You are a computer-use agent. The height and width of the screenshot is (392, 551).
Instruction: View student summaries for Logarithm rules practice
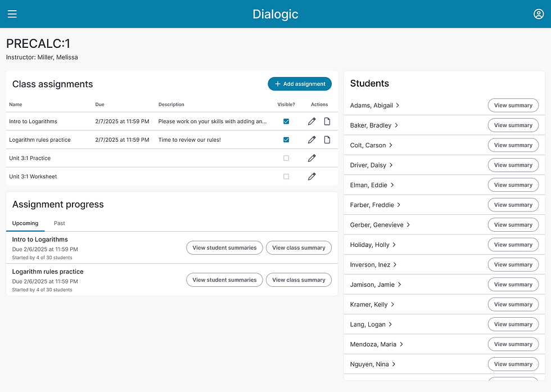[x=224, y=280]
